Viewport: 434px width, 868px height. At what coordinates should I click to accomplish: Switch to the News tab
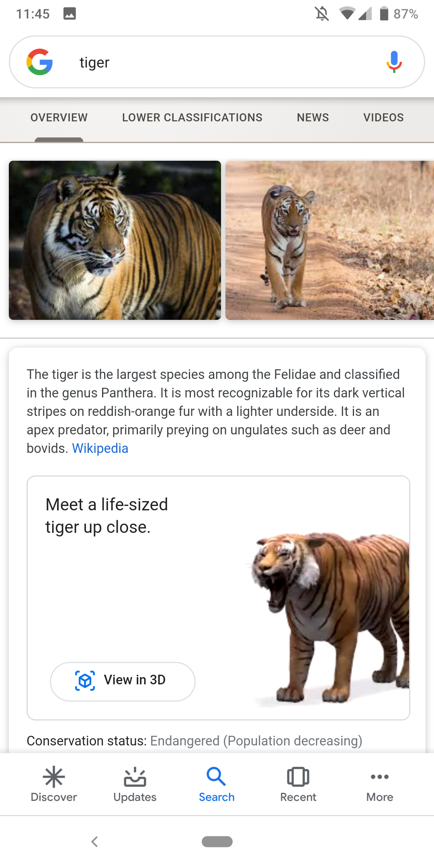click(313, 117)
